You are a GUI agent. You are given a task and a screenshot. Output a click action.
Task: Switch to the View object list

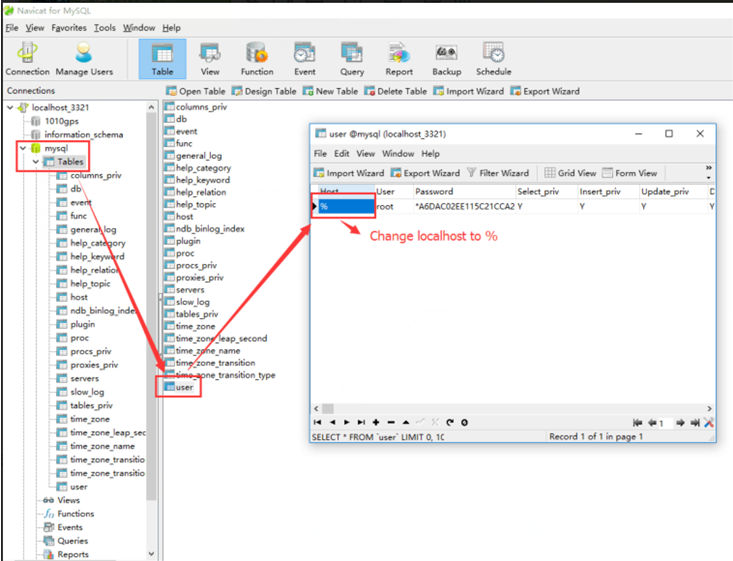coord(210,59)
